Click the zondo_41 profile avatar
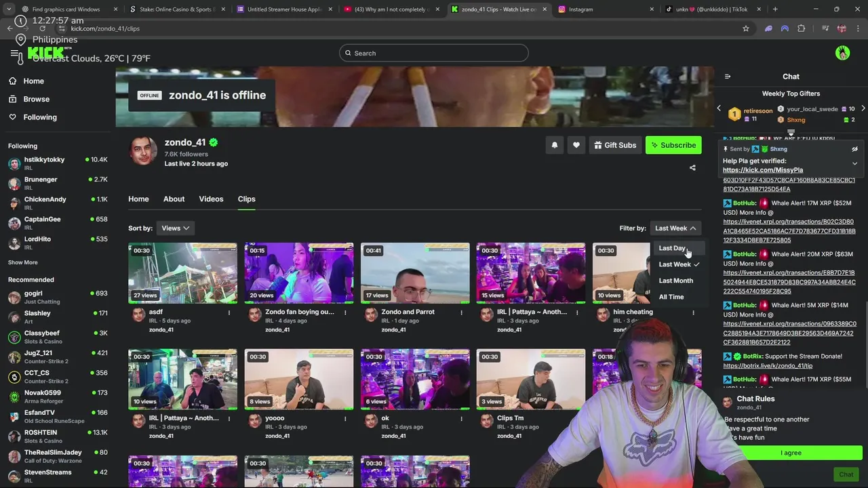Viewport: 868px width, 488px height. click(143, 151)
